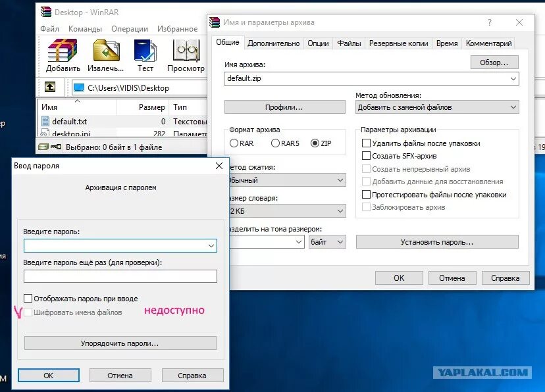Toggle Отображать пароль при вводе
Viewport: 545px width, 392px height.
28,298
